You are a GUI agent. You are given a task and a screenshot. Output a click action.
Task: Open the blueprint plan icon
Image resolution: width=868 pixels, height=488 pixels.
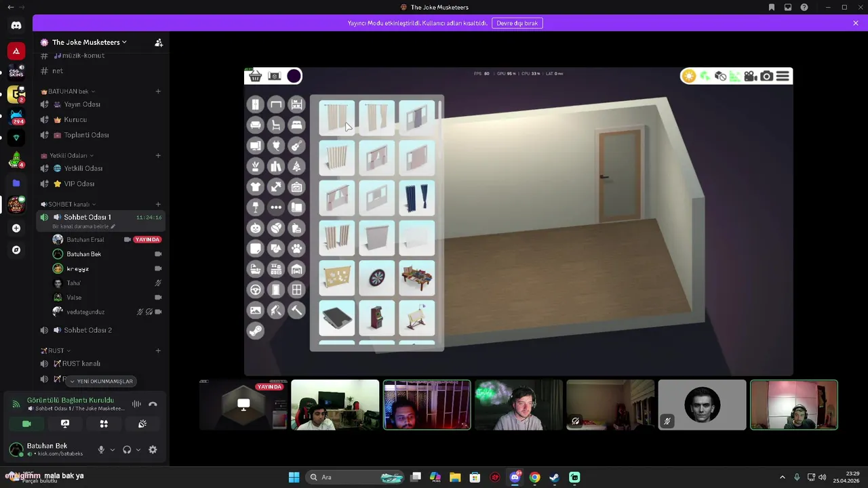pyautogui.click(x=275, y=76)
